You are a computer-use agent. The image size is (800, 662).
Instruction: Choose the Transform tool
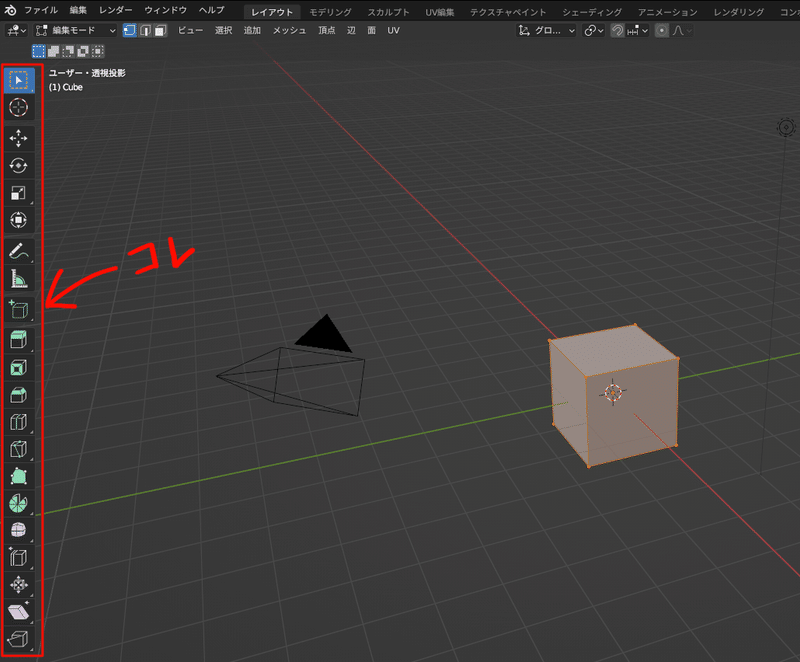18,220
